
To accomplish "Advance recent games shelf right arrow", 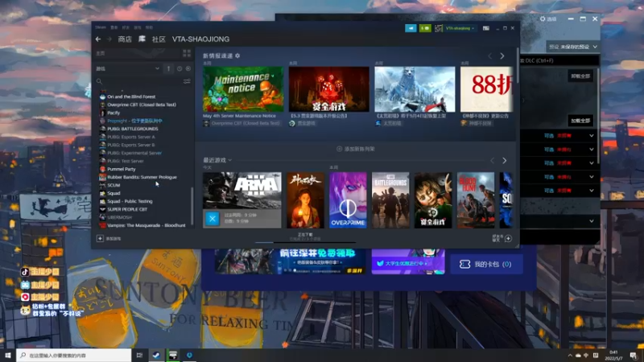I will 505,160.
